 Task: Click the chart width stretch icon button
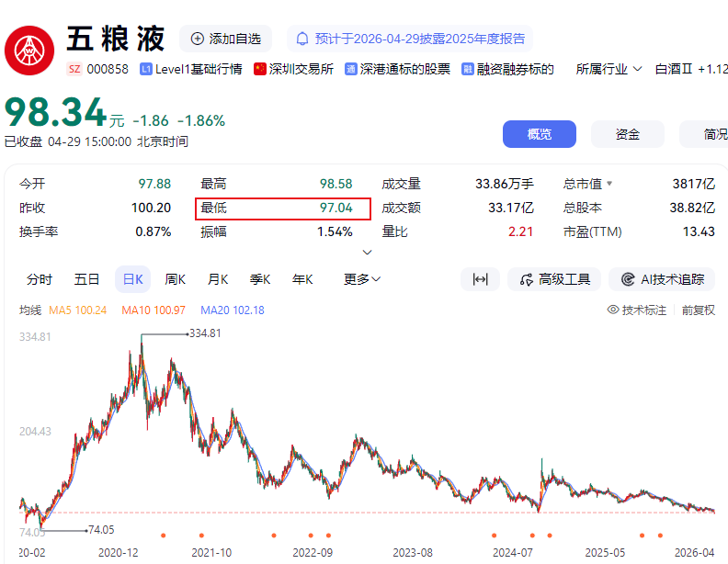pyautogui.click(x=480, y=279)
